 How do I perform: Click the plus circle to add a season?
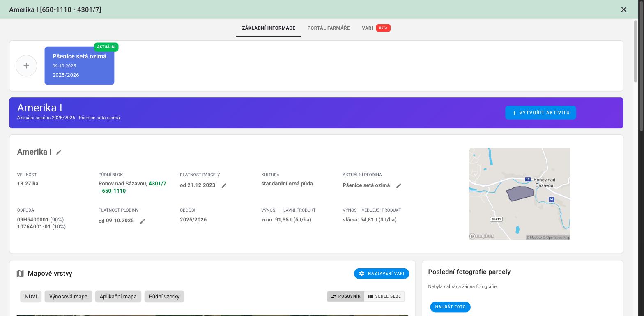pyautogui.click(x=26, y=66)
